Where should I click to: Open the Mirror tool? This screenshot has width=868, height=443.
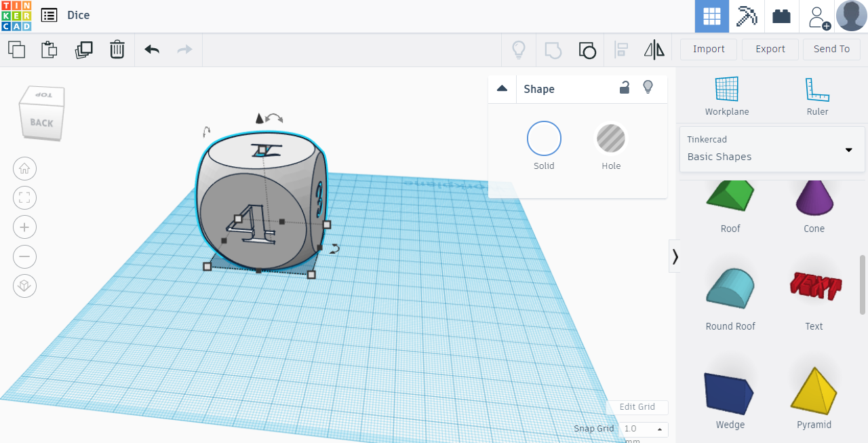(654, 50)
